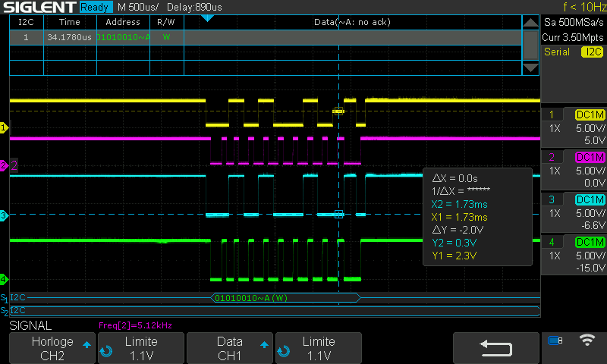Open the Horloge CH2 clock source selector

pos(52,348)
